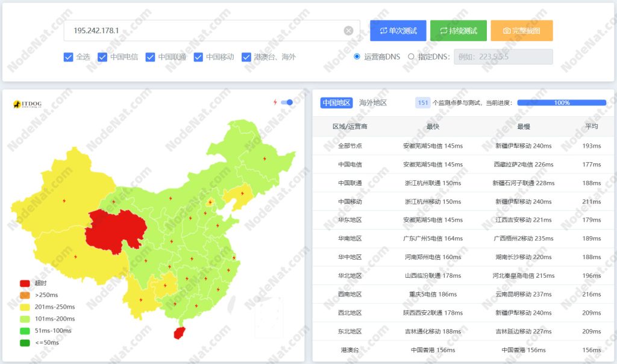This screenshot has width=617, height=364.
Task: Uncheck the 全选 checkbox
Action: (x=69, y=57)
